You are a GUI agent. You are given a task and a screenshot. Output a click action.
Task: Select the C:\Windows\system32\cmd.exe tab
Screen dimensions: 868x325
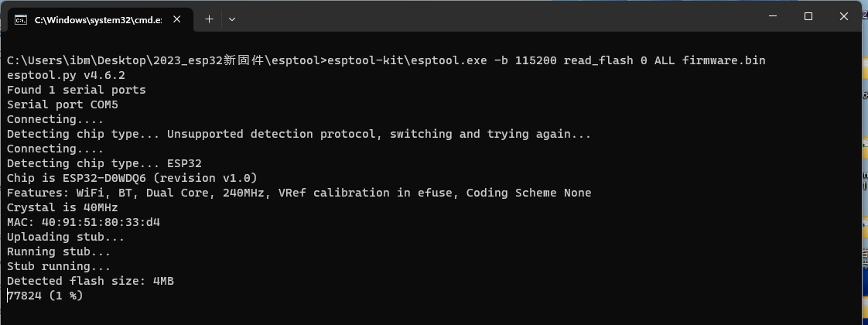[97, 19]
